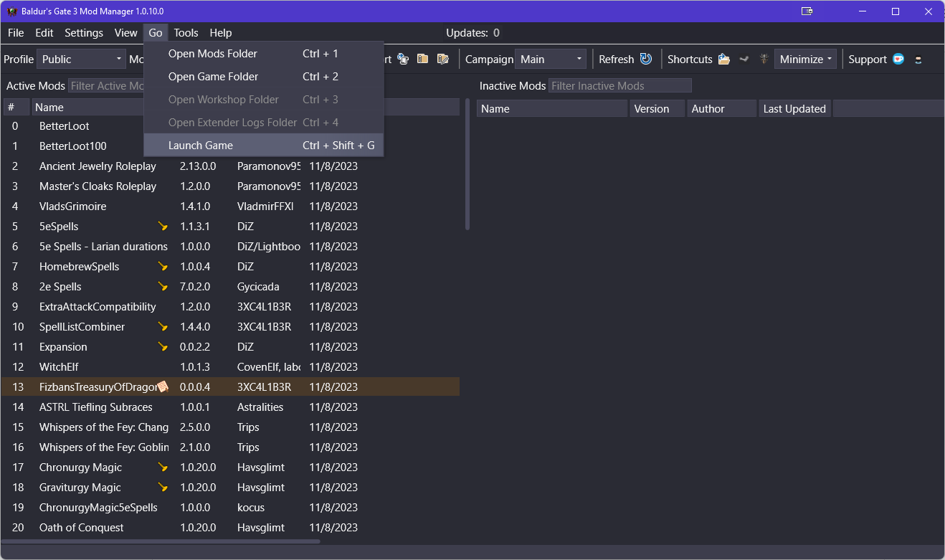Select 5e Spells - Larian durations row
This screenshot has height=560, width=945.
tap(230, 247)
